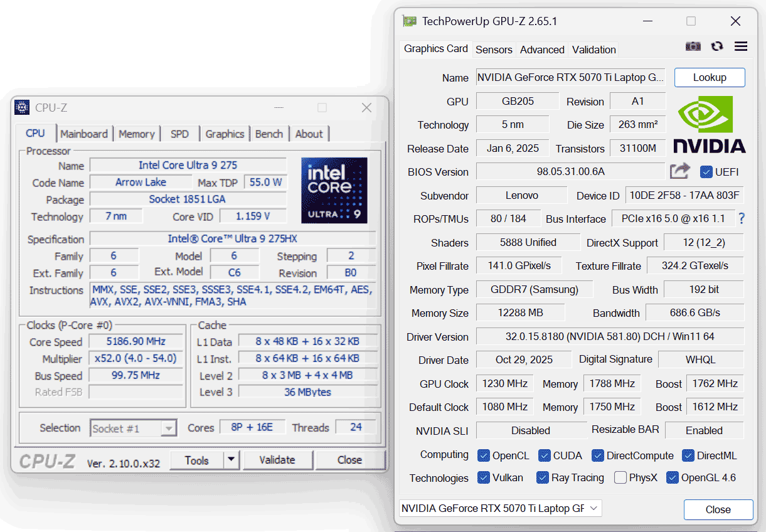Open the GPU-Z hamburger menu

point(740,46)
